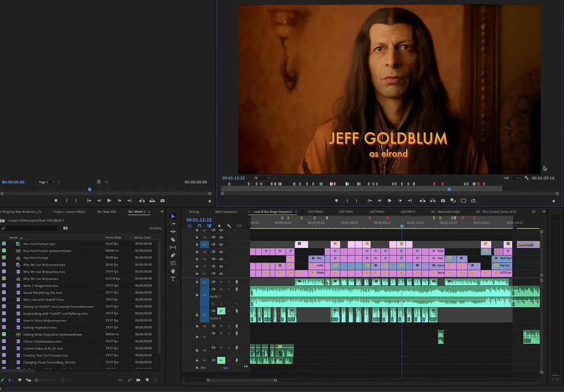This screenshot has width=564, height=392.
Task: Open Bin: Week 1 panel menu
Action: (x=149, y=211)
